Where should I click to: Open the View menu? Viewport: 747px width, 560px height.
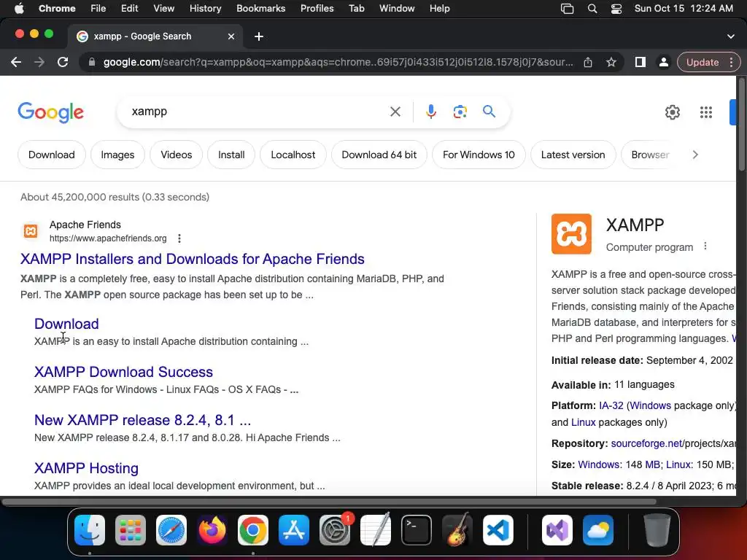click(x=164, y=9)
